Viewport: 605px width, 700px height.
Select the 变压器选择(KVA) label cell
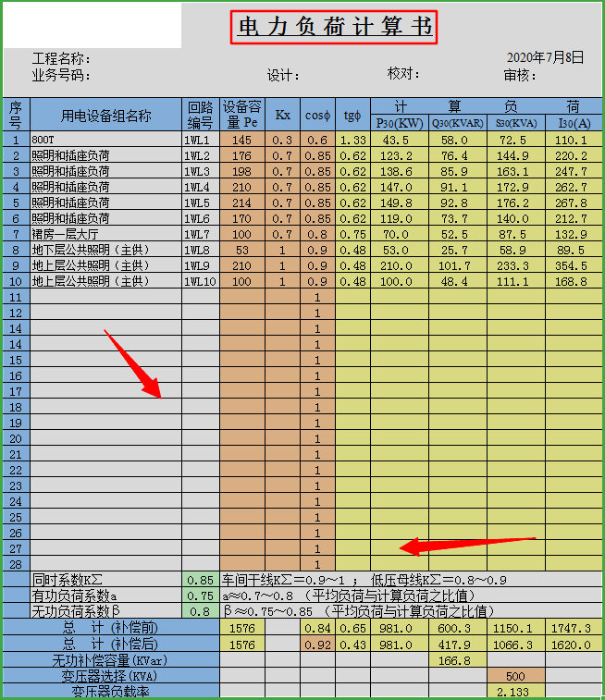[x=111, y=675]
